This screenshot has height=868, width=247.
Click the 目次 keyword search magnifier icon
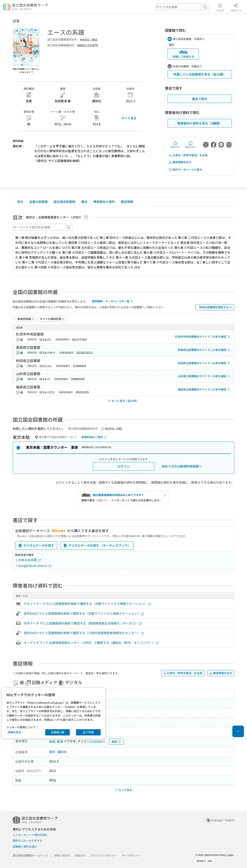(x=68, y=227)
